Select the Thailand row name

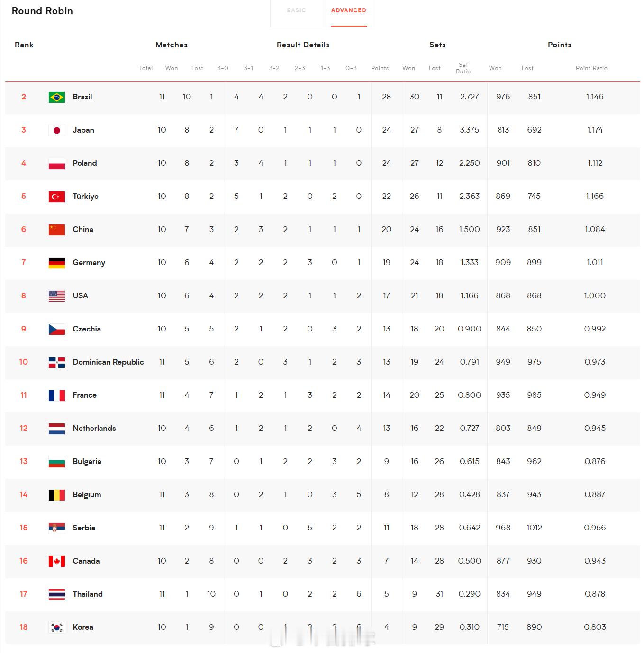(x=88, y=594)
